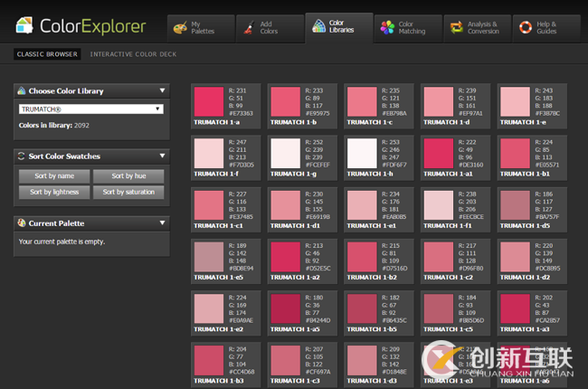Screen dimensions: 588x389
Task: Click the Sort by name button
Action: coord(54,176)
